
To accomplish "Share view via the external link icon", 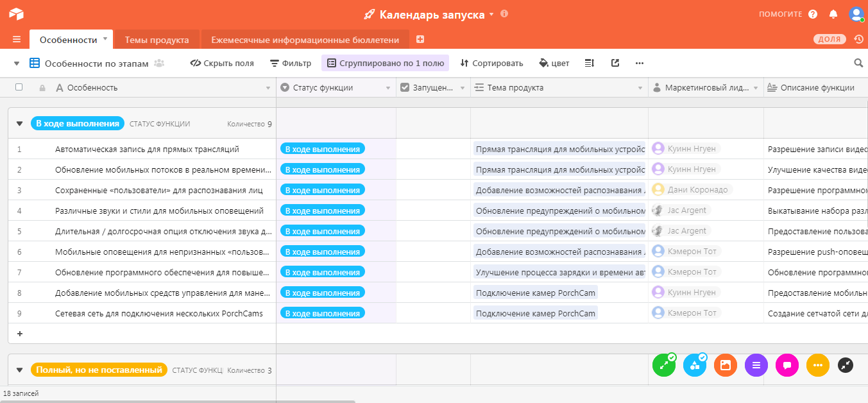I will coord(615,63).
